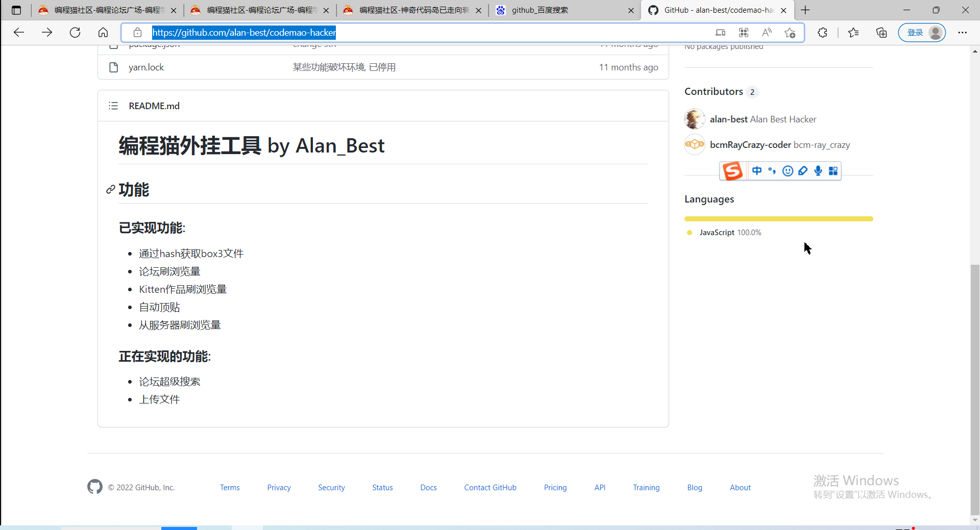Open Sogou toolbox grid icon
This screenshot has width=980, height=530.
click(833, 171)
